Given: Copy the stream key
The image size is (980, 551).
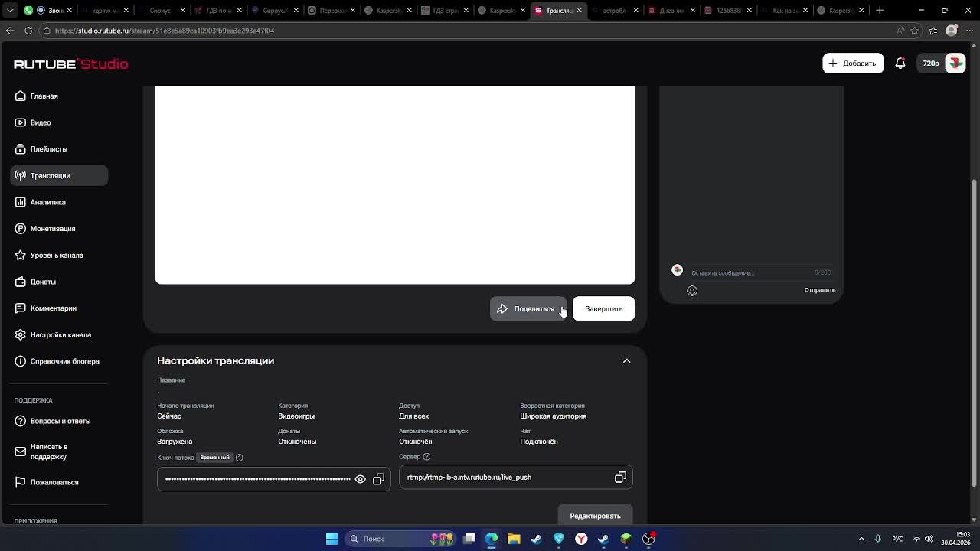Looking at the screenshot, I should (x=378, y=479).
